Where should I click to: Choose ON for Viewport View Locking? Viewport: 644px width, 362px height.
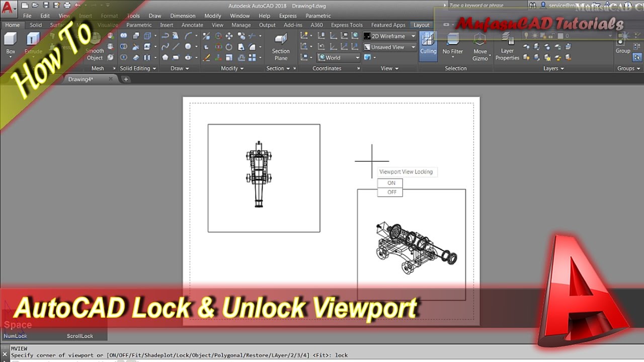pyautogui.click(x=390, y=183)
